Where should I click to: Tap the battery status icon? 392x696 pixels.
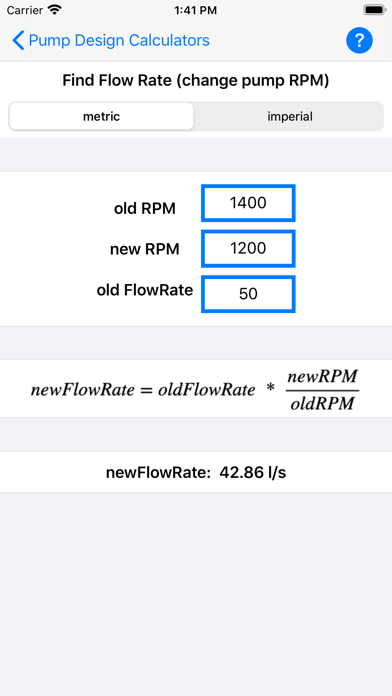pos(375,10)
